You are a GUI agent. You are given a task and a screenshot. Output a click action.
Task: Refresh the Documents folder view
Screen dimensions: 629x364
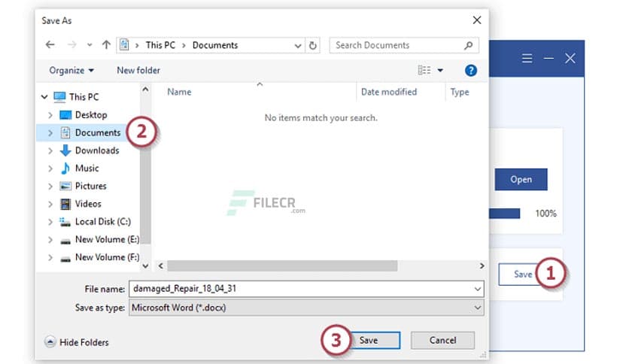(x=313, y=45)
